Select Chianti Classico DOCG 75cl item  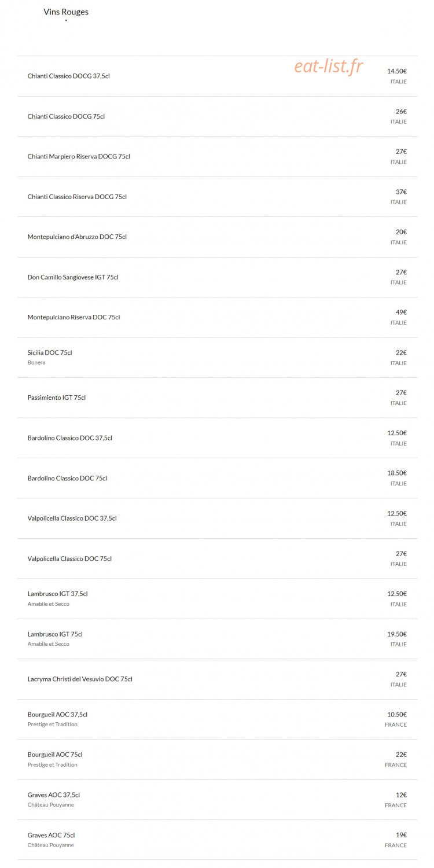pyautogui.click(x=217, y=116)
